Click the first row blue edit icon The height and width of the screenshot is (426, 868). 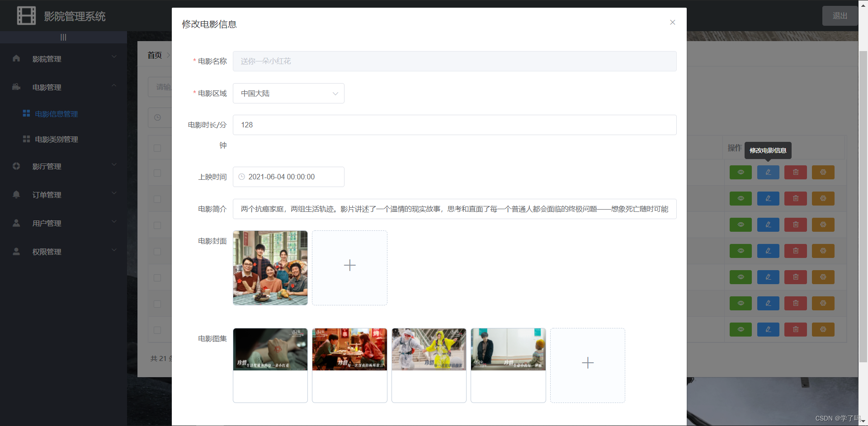point(768,172)
